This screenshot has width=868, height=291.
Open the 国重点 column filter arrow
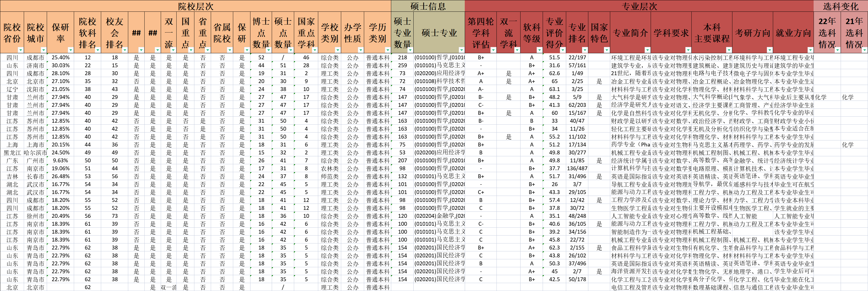click(191, 50)
